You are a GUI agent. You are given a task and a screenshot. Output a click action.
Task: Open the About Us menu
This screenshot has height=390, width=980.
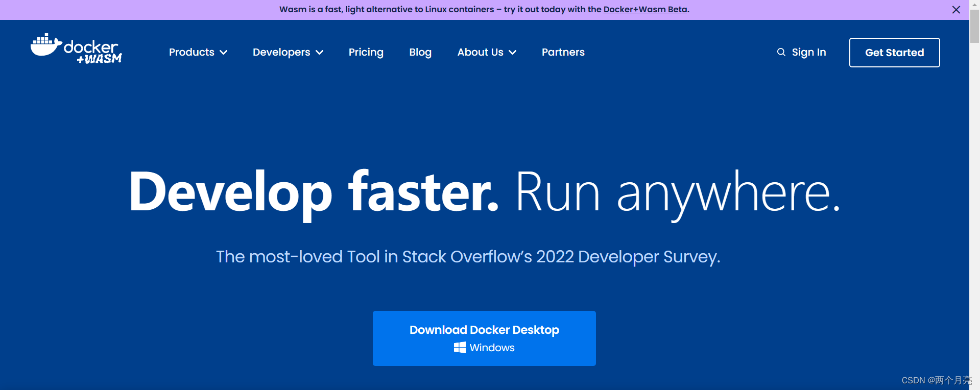click(487, 52)
